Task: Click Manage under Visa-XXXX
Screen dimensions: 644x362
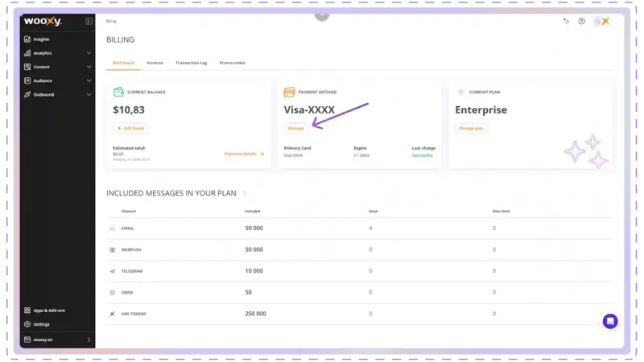Action: pos(295,128)
